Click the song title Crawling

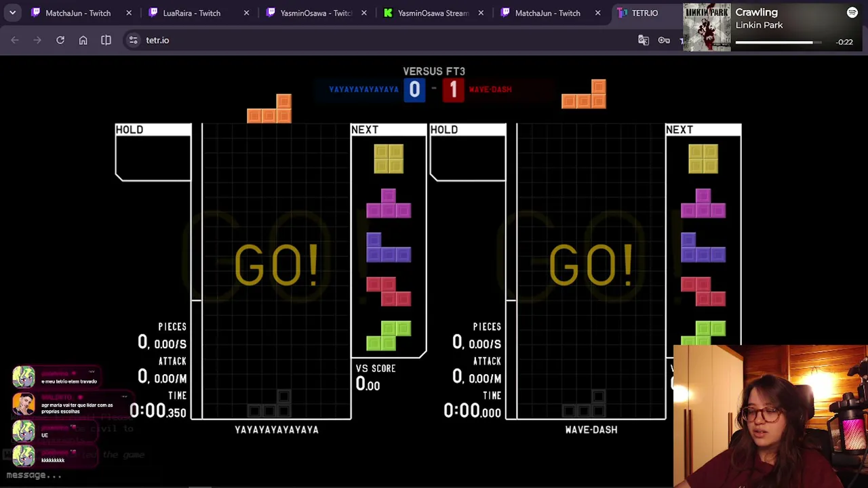pyautogui.click(x=756, y=12)
